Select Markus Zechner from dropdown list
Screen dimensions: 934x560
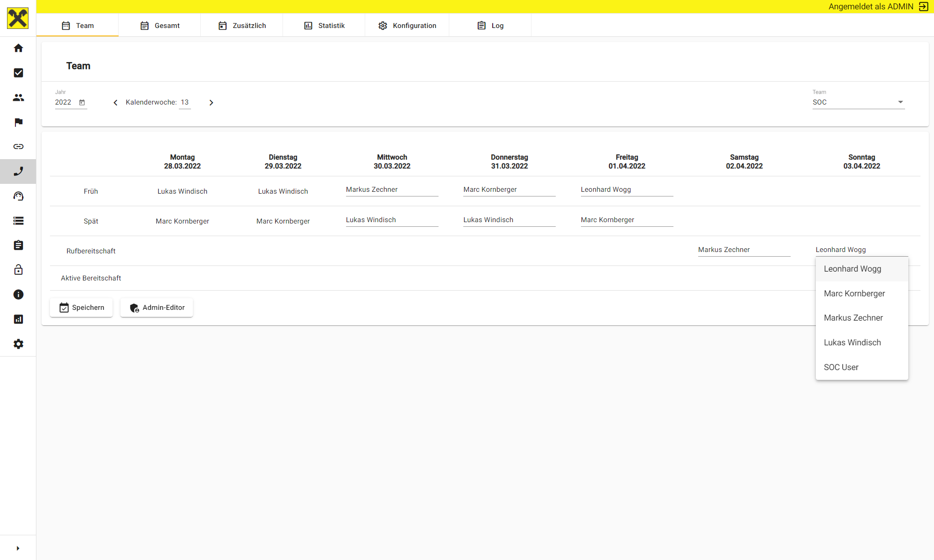click(853, 318)
